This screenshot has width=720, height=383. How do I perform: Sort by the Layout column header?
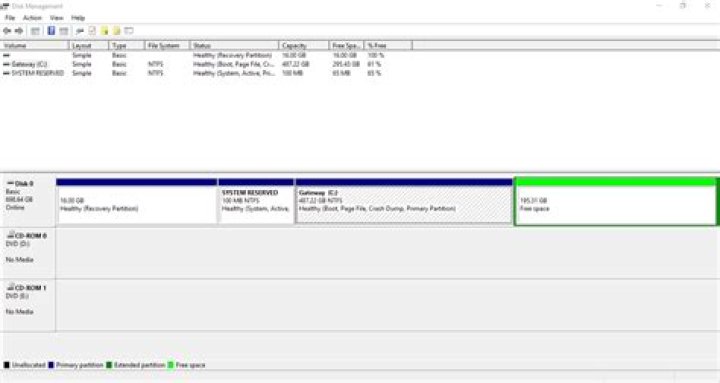tap(89, 45)
